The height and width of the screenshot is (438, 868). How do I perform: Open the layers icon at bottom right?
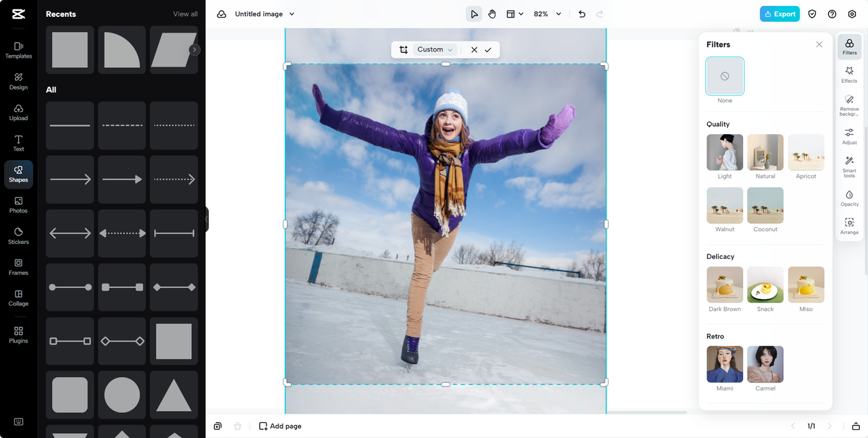[x=856, y=426]
